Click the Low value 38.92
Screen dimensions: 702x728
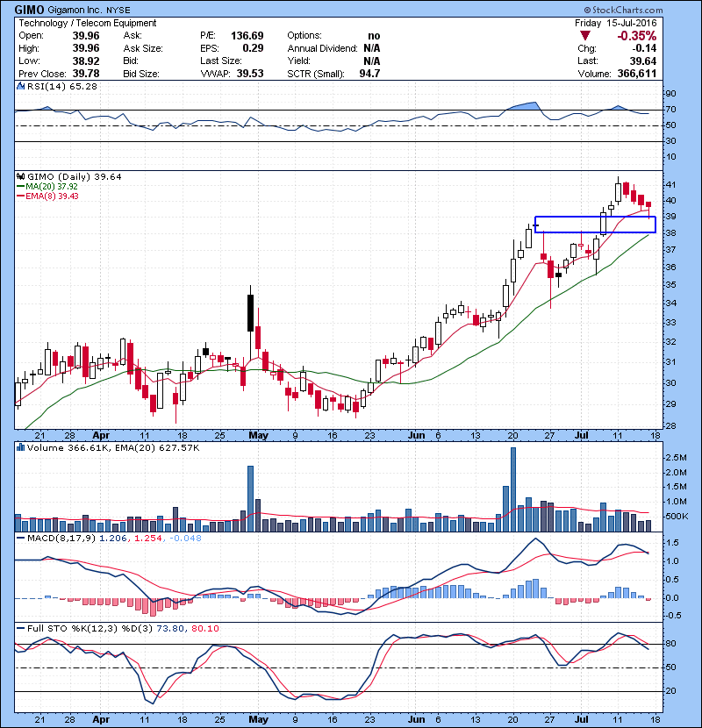pyautogui.click(x=86, y=61)
